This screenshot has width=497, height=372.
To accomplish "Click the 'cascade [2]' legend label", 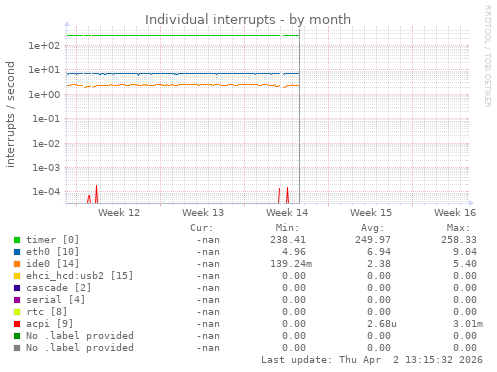I will tap(59, 288).
